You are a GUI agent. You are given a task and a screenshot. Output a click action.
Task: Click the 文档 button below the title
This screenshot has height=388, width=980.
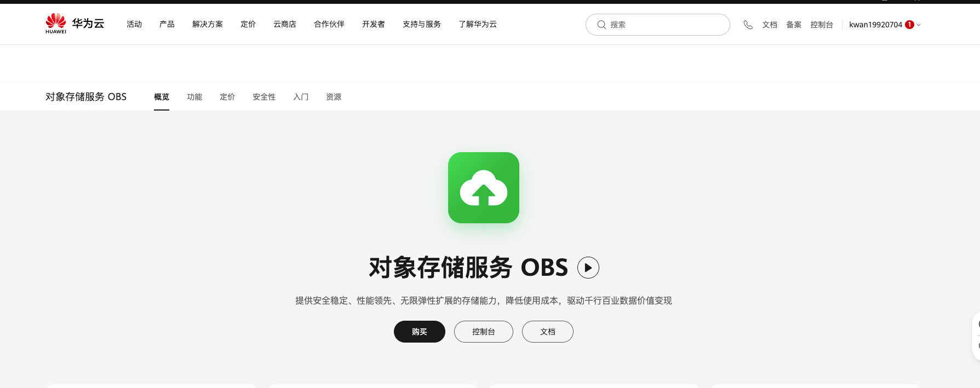547,332
